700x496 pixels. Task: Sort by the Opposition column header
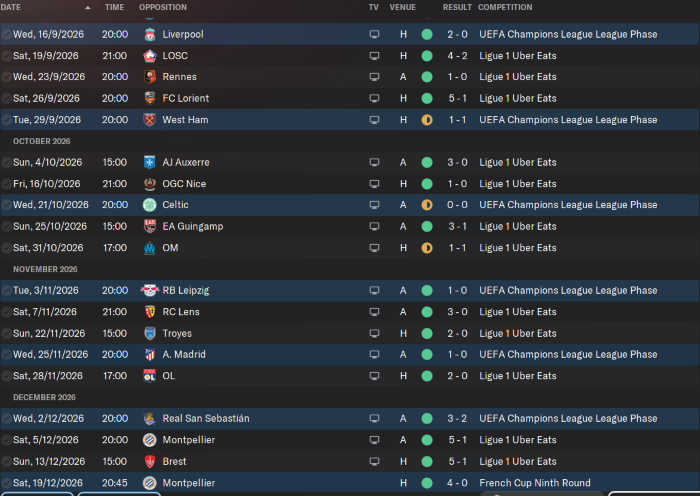click(x=163, y=7)
